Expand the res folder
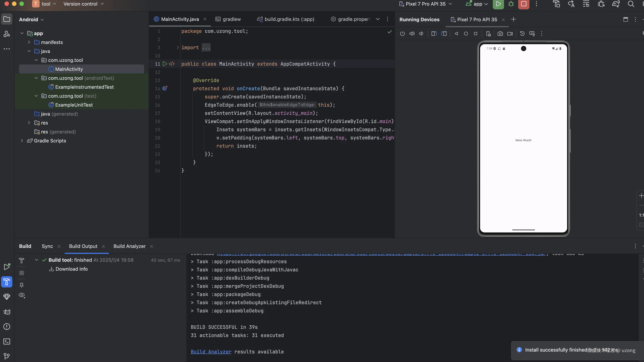Image resolution: width=644 pixels, height=362 pixels. (x=29, y=123)
